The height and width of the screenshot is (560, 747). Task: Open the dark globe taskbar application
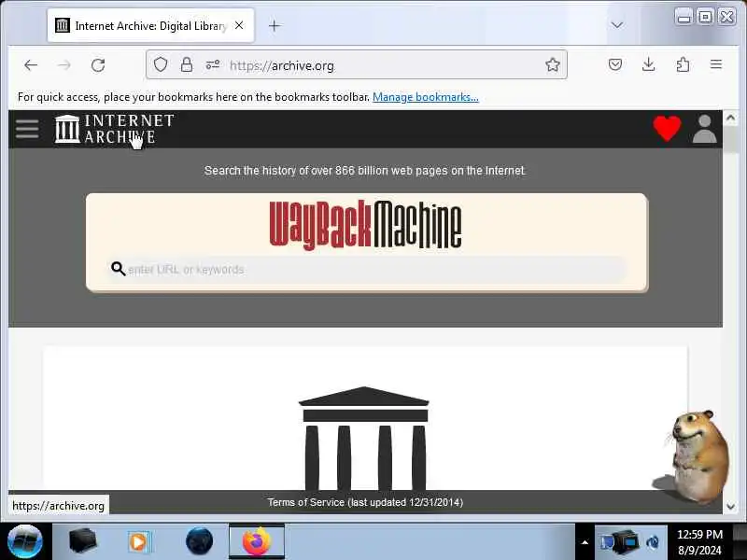click(199, 541)
